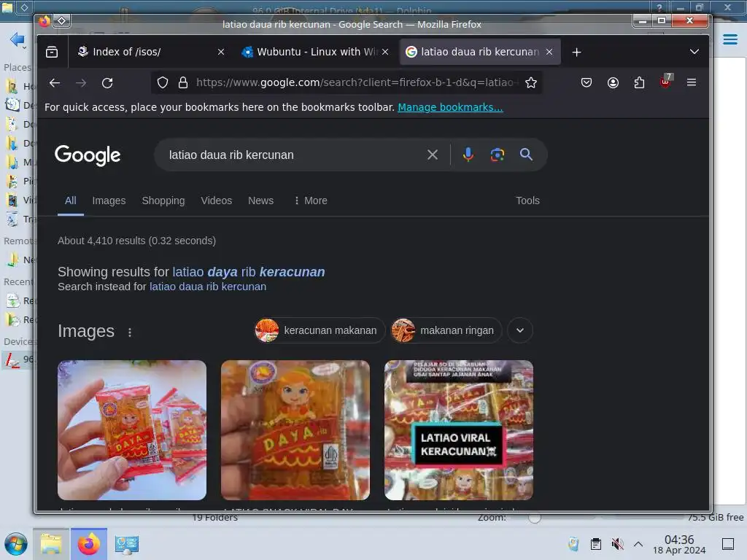Reload the Google search page
This screenshot has width=747, height=560.
pos(108,83)
